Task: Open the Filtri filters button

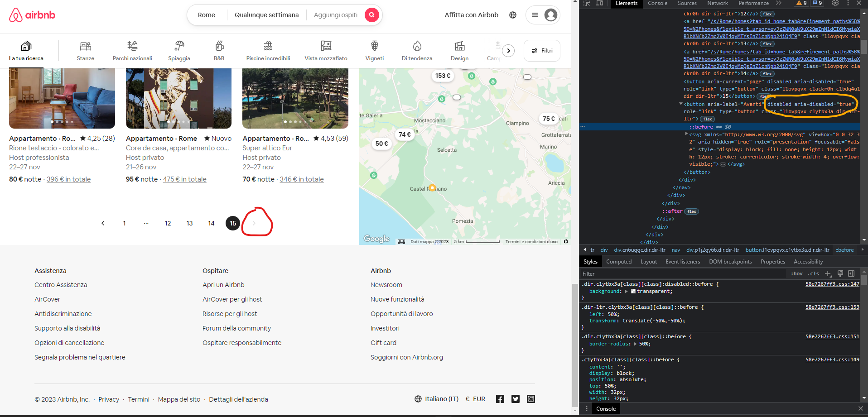Action: click(x=542, y=51)
